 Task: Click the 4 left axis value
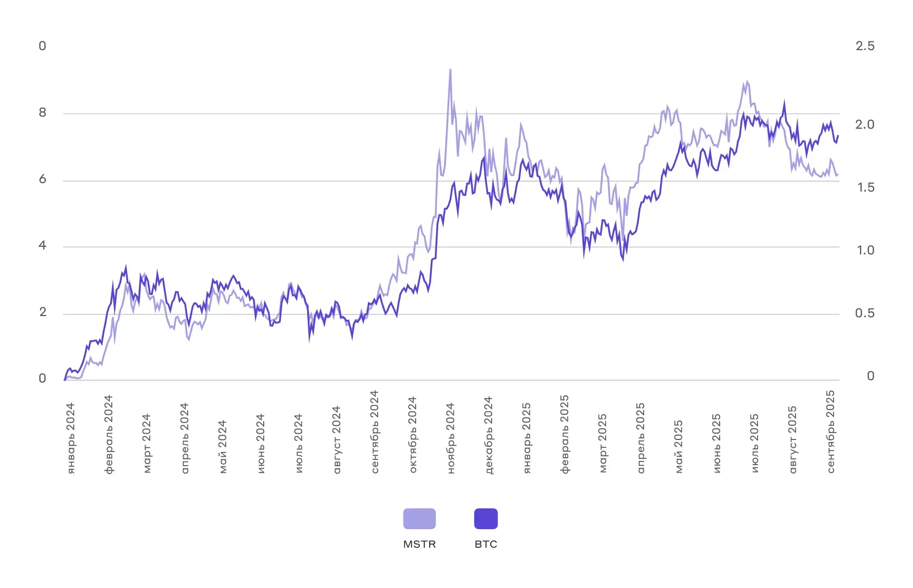(43, 246)
